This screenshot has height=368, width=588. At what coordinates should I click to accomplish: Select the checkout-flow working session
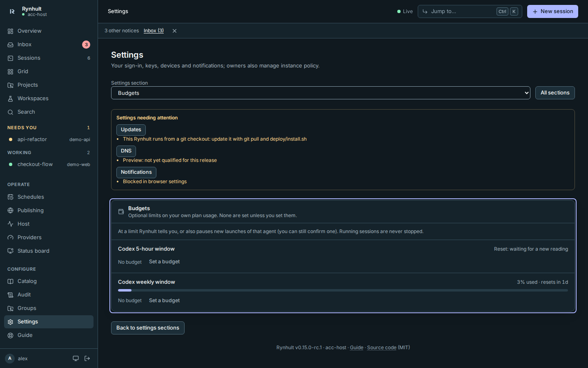pos(49,164)
